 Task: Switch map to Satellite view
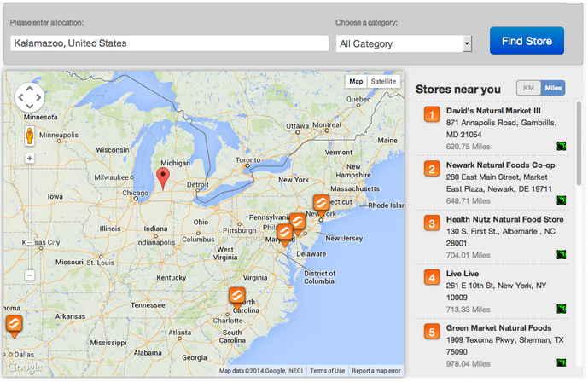pyautogui.click(x=383, y=81)
